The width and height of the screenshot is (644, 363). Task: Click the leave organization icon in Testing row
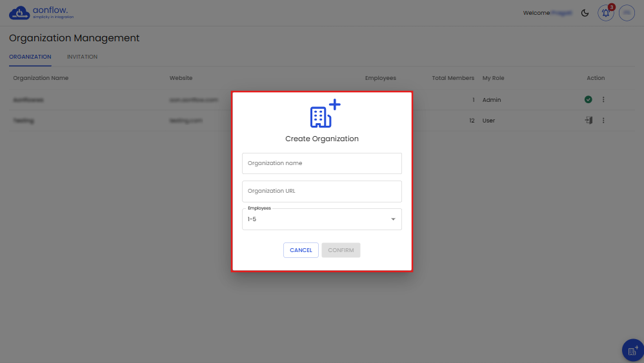coord(589,121)
